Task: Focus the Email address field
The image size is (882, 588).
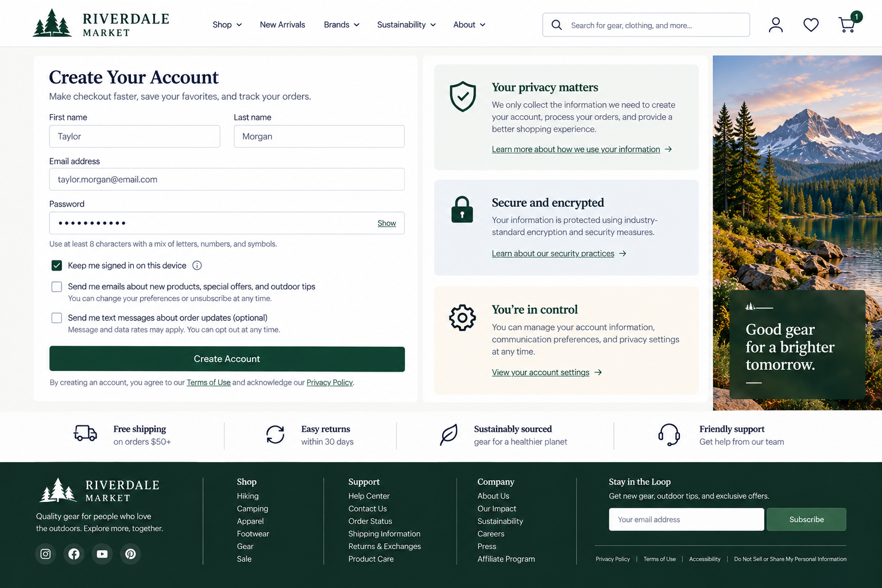Action: coord(227,179)
